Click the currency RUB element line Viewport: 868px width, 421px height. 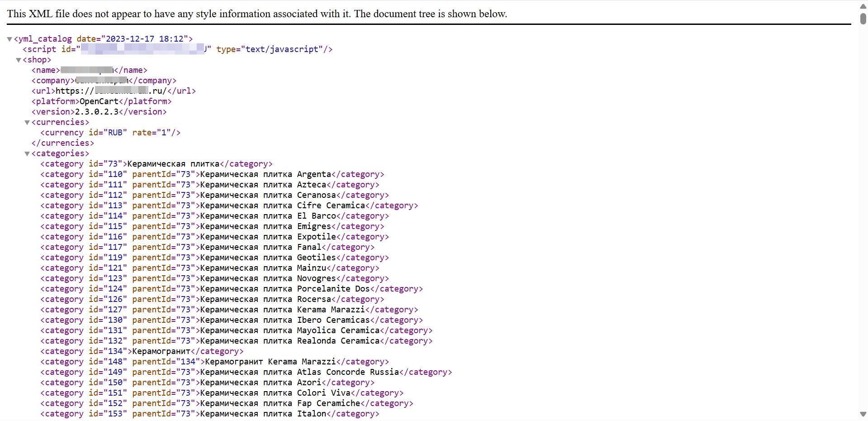click(110, 133)
